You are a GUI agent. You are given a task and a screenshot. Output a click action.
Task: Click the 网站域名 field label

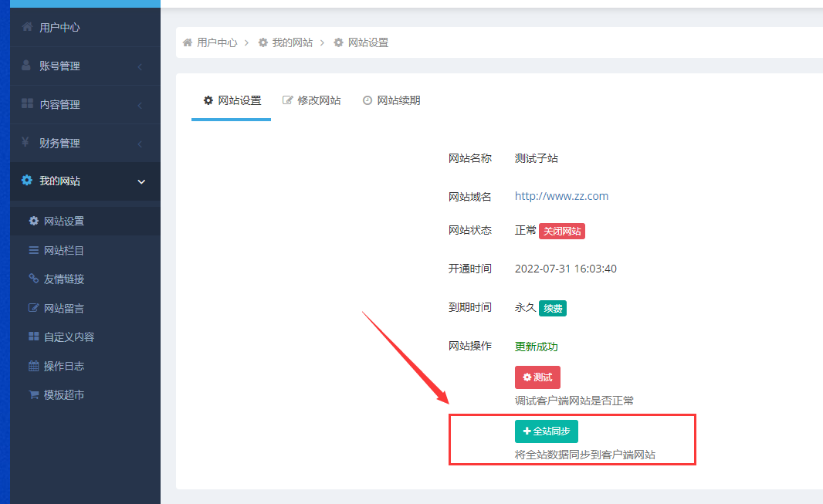point(469,197)
